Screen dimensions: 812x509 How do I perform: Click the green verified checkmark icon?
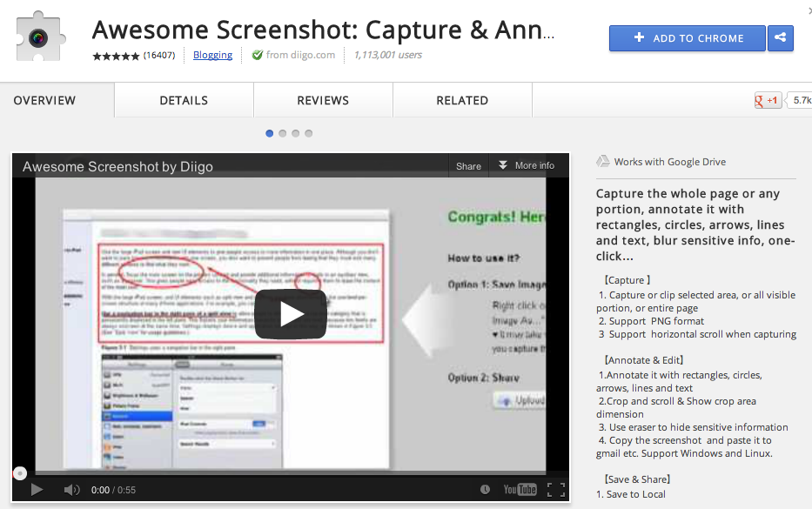(257, 54)
